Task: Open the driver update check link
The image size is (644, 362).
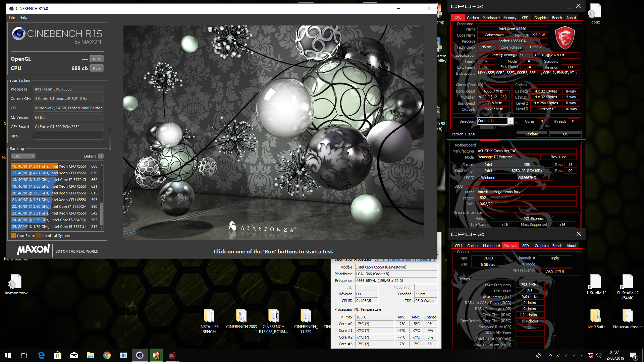Action: point(406,259)
